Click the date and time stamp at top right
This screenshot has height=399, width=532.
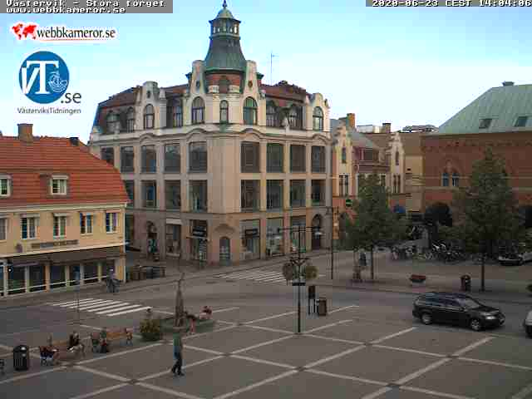click(451, 3)
